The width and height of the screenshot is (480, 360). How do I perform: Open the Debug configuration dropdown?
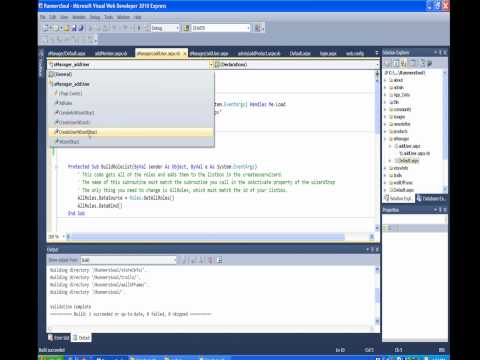click(165, 28)
